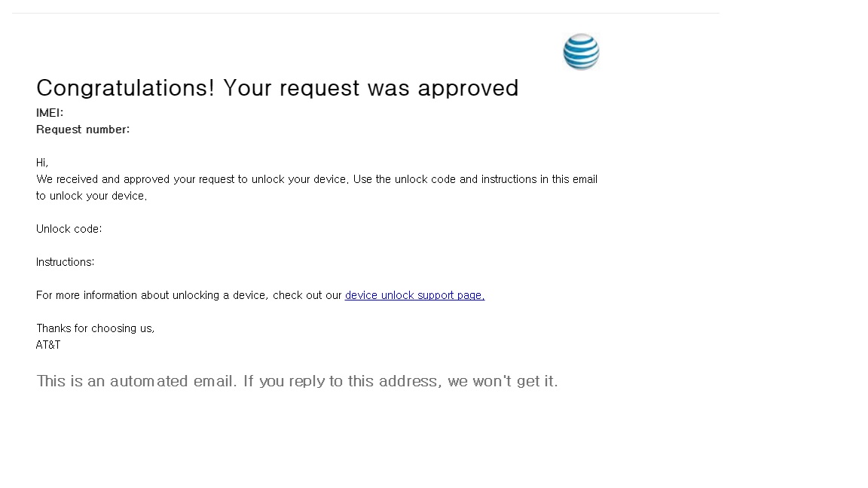
Task: Click the 'For more information about unlocking' text
Action: [151, 295]
